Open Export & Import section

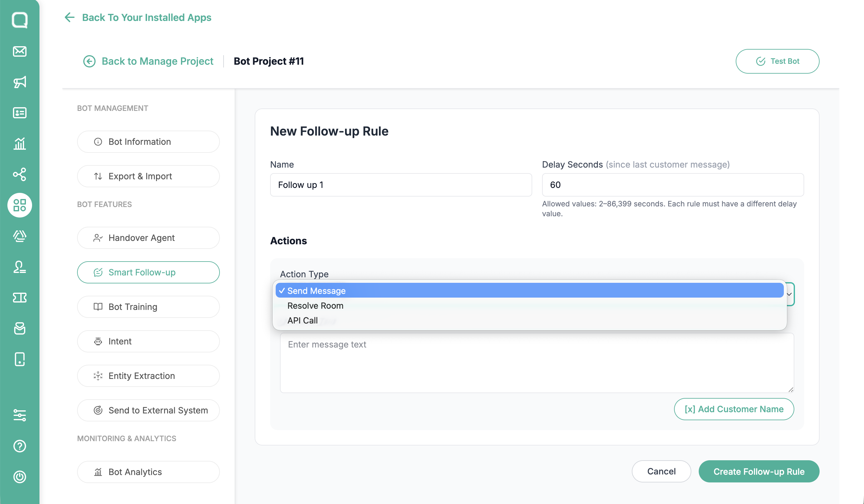(148, 176)
